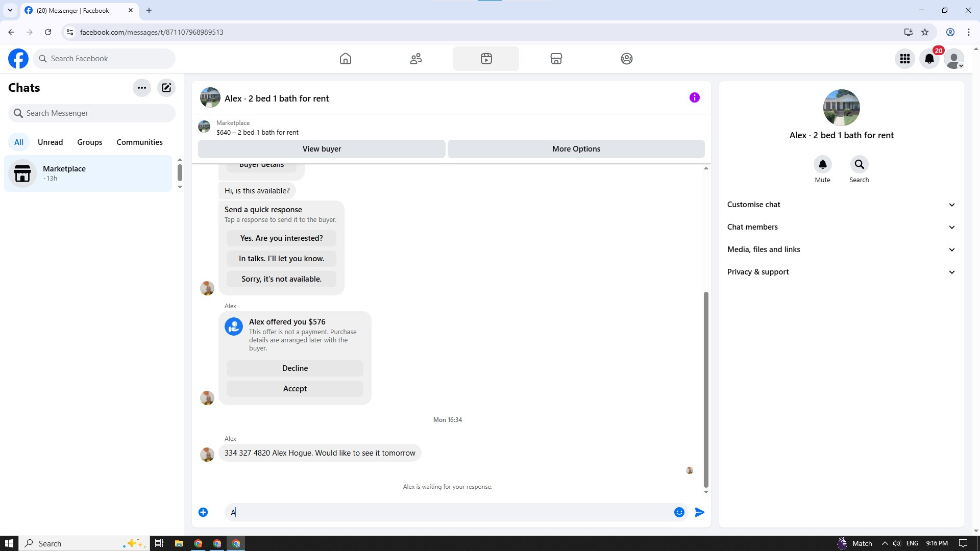Click the new message compose icon
The width and height of the screenshot is (980, 551).
tap(166, 88)
